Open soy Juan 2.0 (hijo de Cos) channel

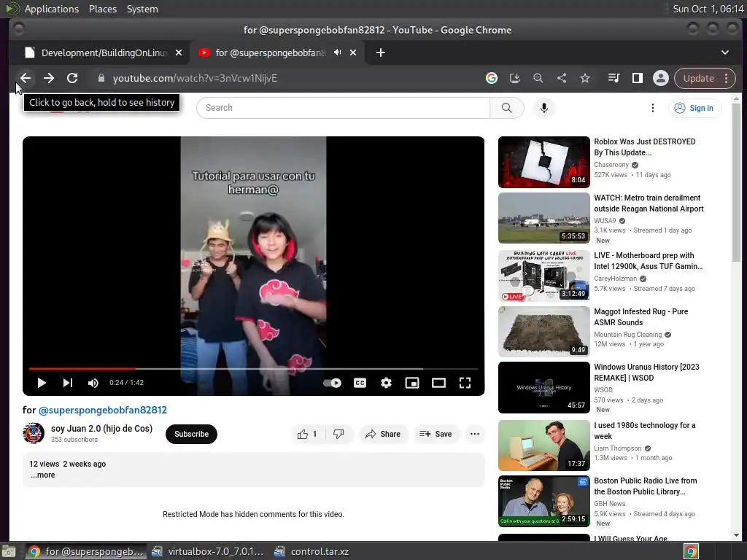[x=101, y=429]
